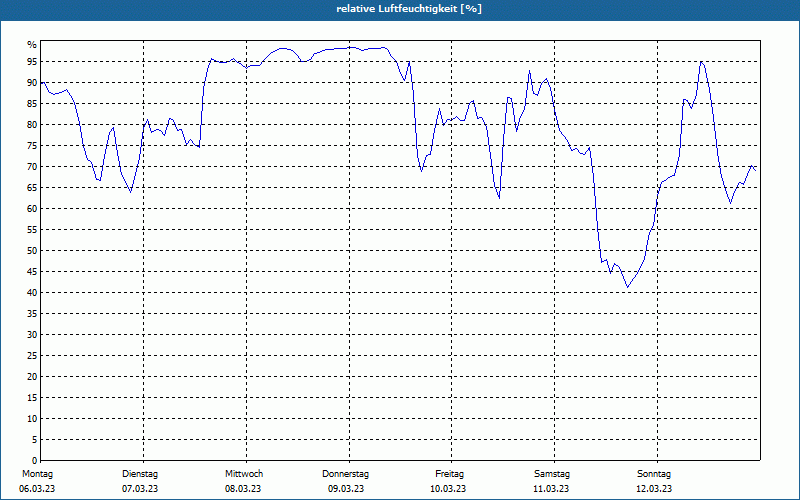Click the '%' unit label on y-axis
Image resolution: width=800 pixels, height=500 pixels.
coord(32,45)
